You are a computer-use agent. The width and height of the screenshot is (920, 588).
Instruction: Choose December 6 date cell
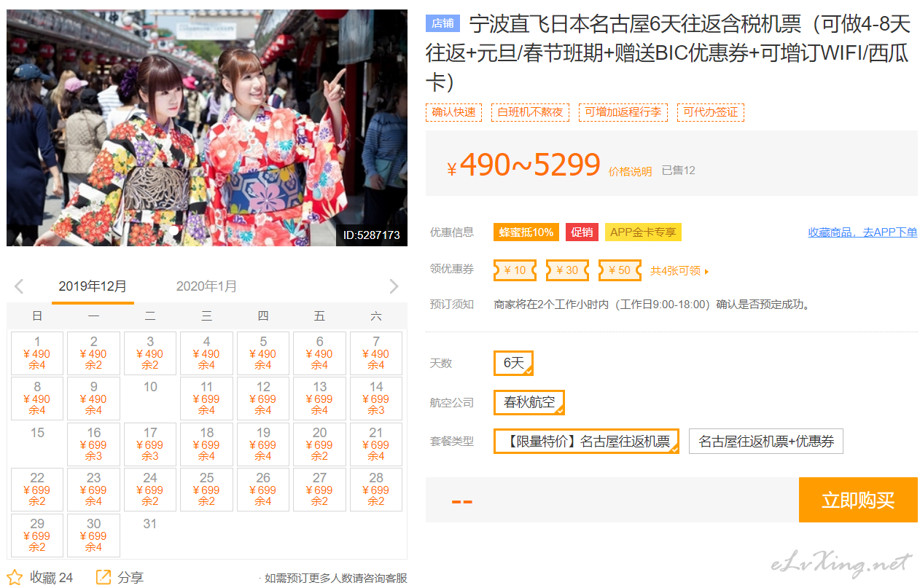point(319,353)
